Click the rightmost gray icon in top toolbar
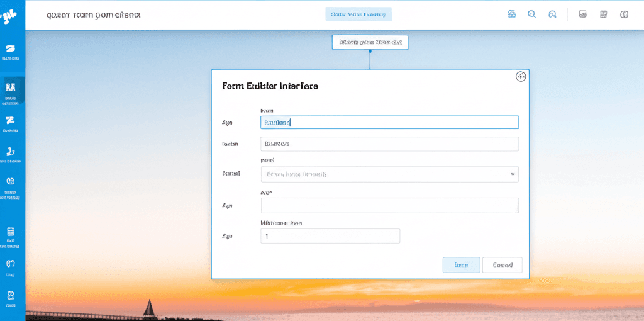This screenshot has height=321, width=644. (x=624, y=14)
